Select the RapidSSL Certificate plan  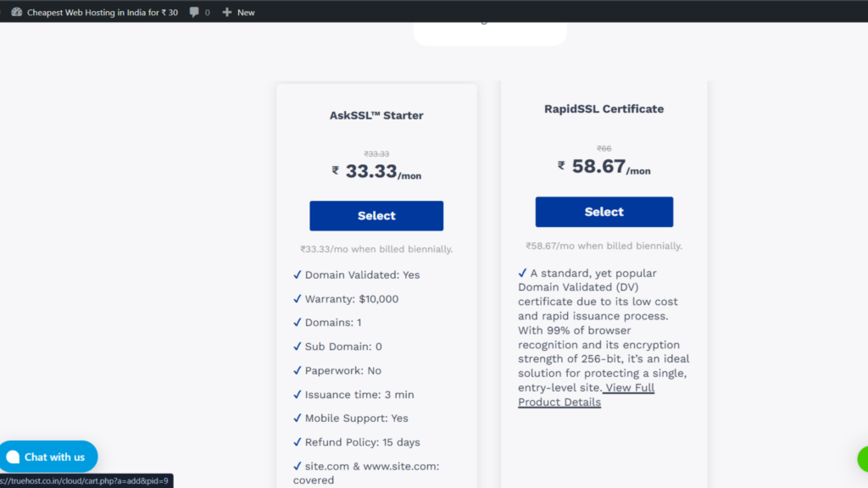[604, 212]
